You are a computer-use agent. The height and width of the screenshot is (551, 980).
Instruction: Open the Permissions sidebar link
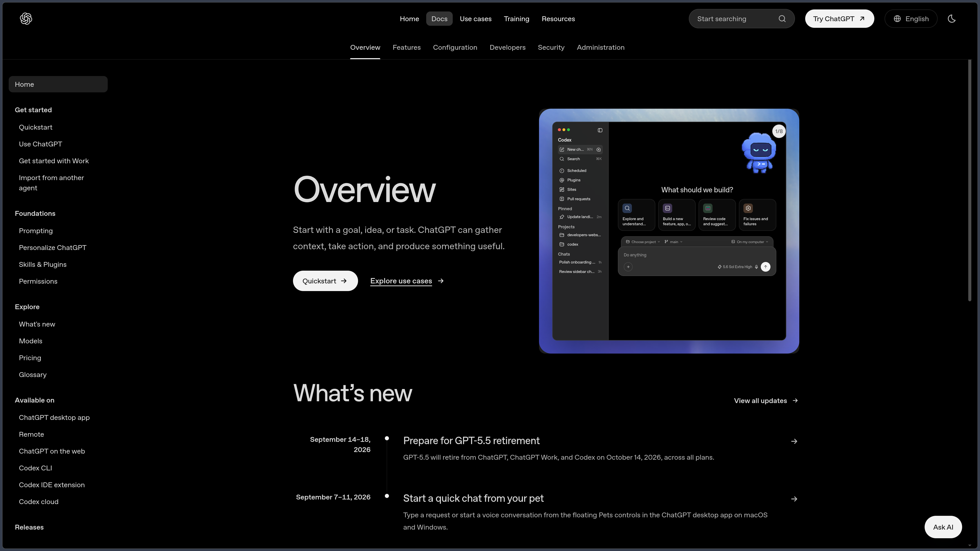point(38,281)
